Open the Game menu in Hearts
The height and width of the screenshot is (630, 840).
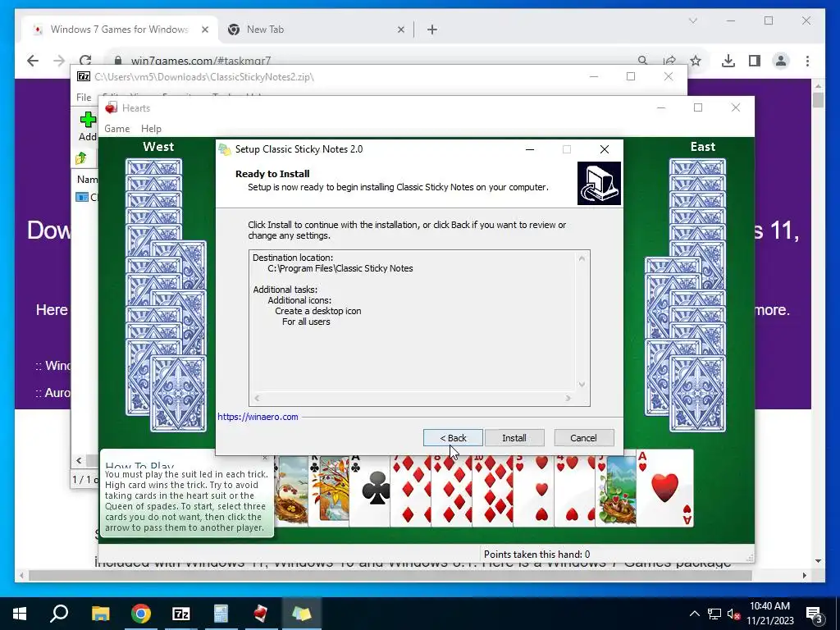[x=116, y=129]
